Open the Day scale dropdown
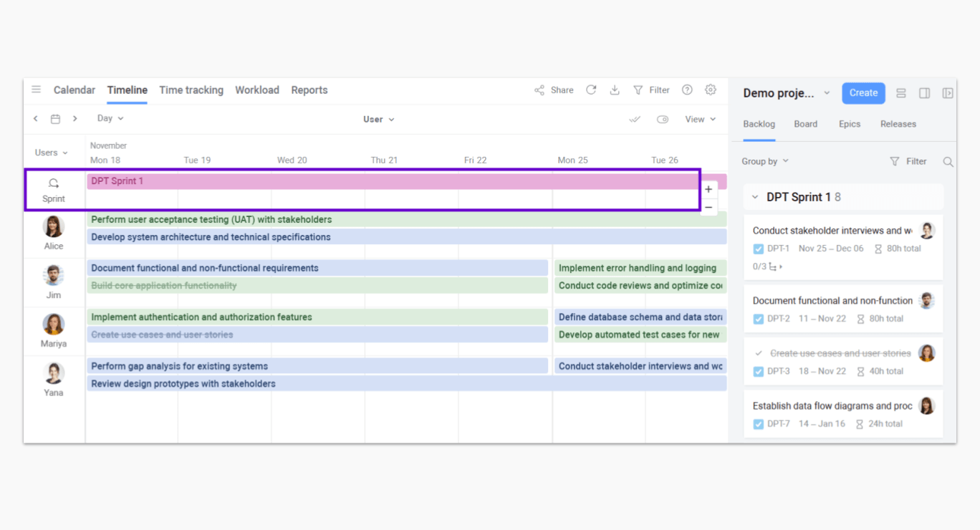This screenshot has width=980, height=530. [x=110, y=119]
